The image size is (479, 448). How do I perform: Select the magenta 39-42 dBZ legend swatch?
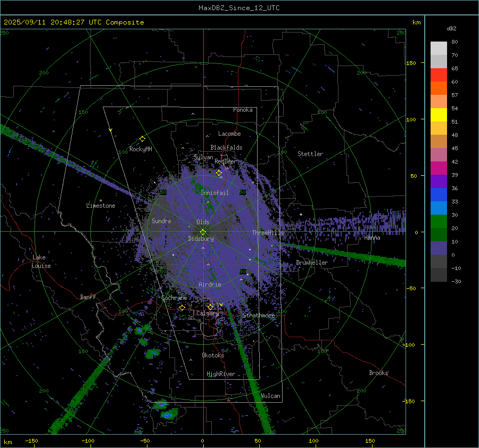tap(439, 168)
